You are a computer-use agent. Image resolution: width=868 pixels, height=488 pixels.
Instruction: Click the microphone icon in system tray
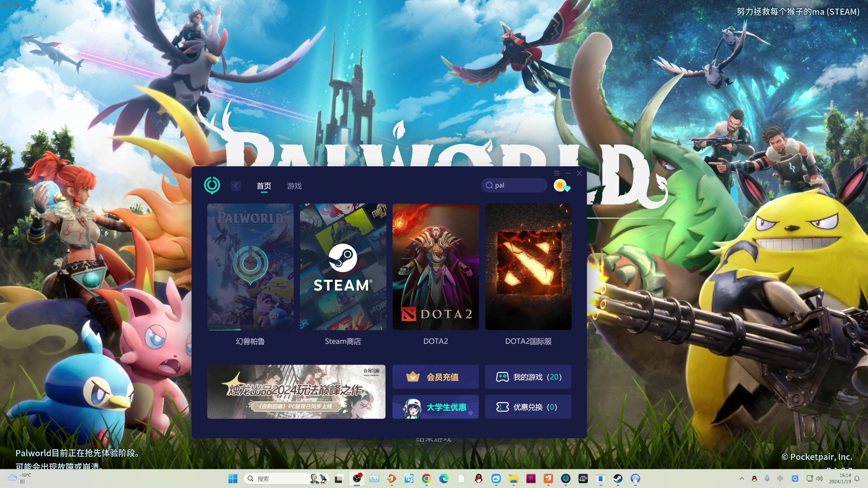pos(767,479)
